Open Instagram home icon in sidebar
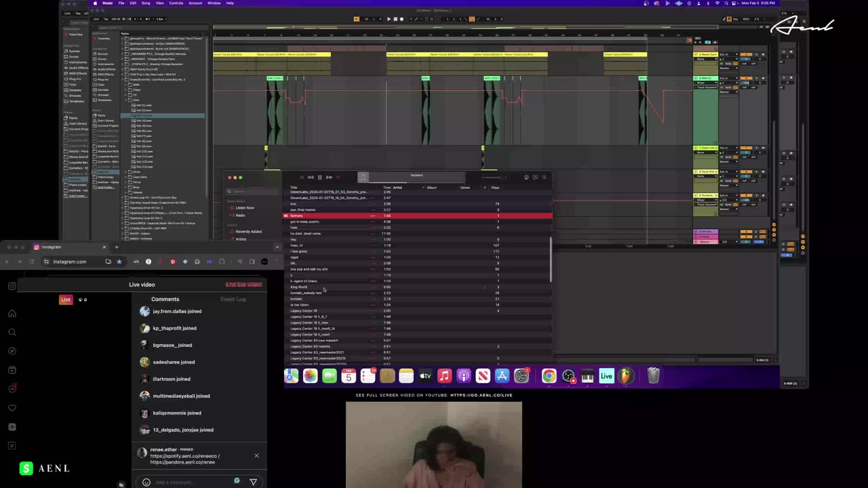868x488 pixels. pos(12,313)
